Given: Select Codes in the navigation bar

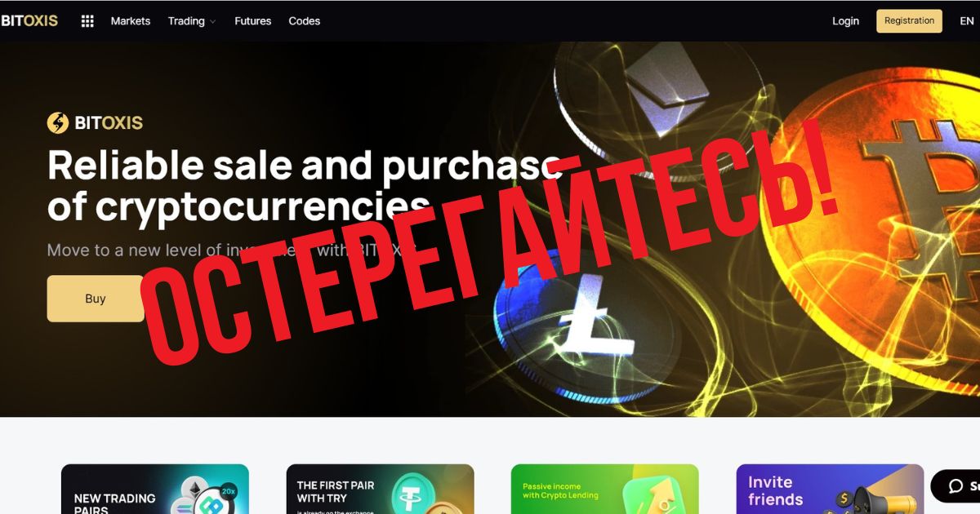Looking at the screenshot, I should click(305, 21).
